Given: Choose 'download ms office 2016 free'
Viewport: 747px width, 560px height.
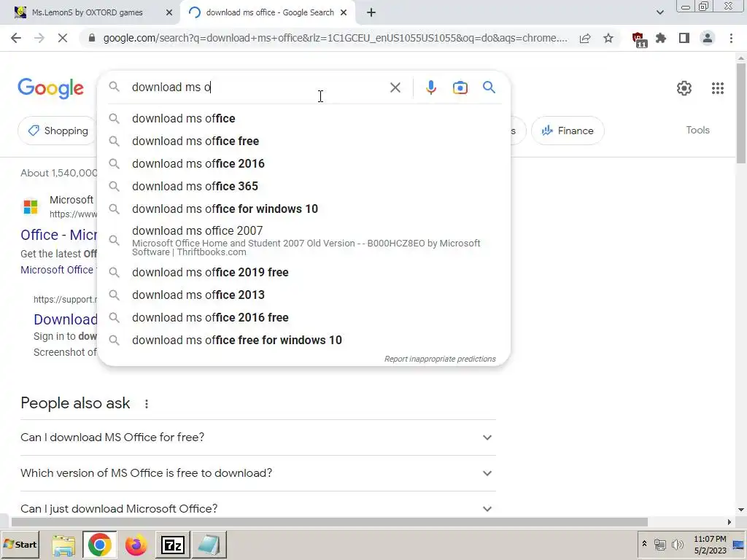Looking at the screenshot, I should (x=303, y=318).
